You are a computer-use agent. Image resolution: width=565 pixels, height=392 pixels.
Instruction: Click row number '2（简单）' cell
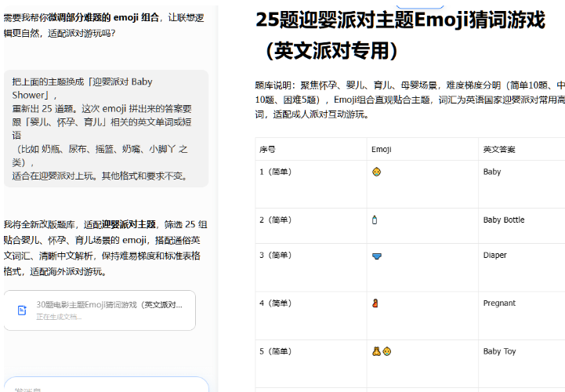coord(311,226)
